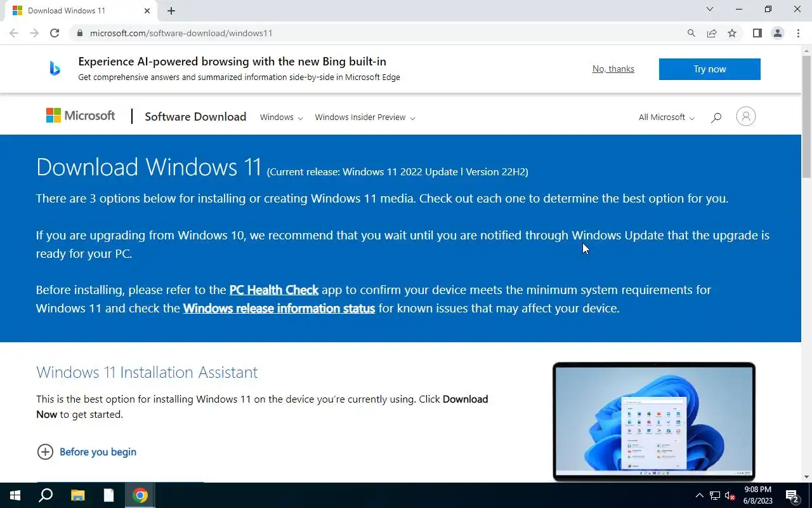
Task: Expand the All Microsoft menu
Action: click(666, 117)
